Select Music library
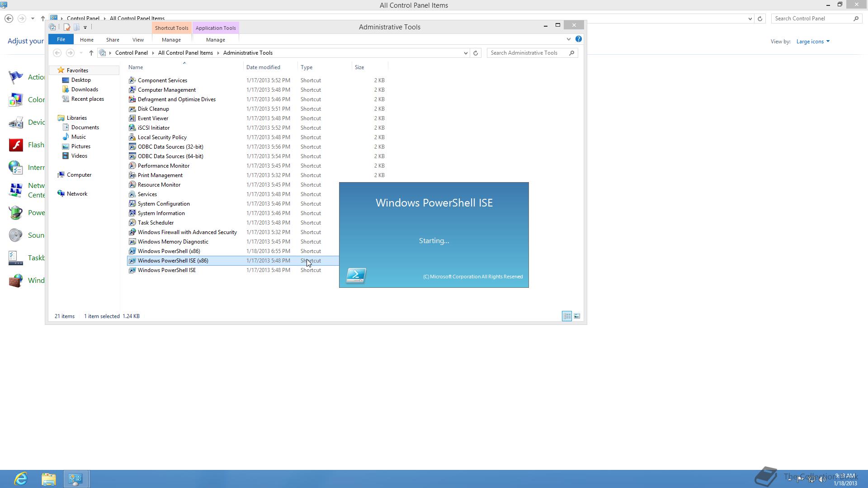 click(x=78, y=137)
